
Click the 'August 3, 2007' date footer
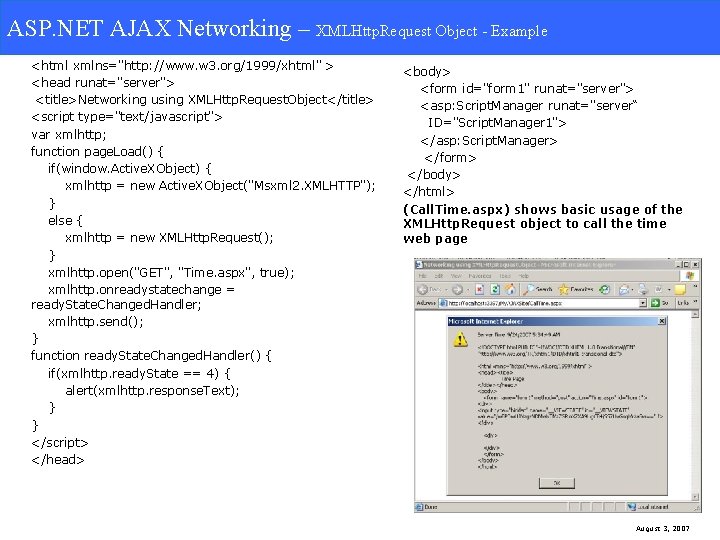coord(663,529)
